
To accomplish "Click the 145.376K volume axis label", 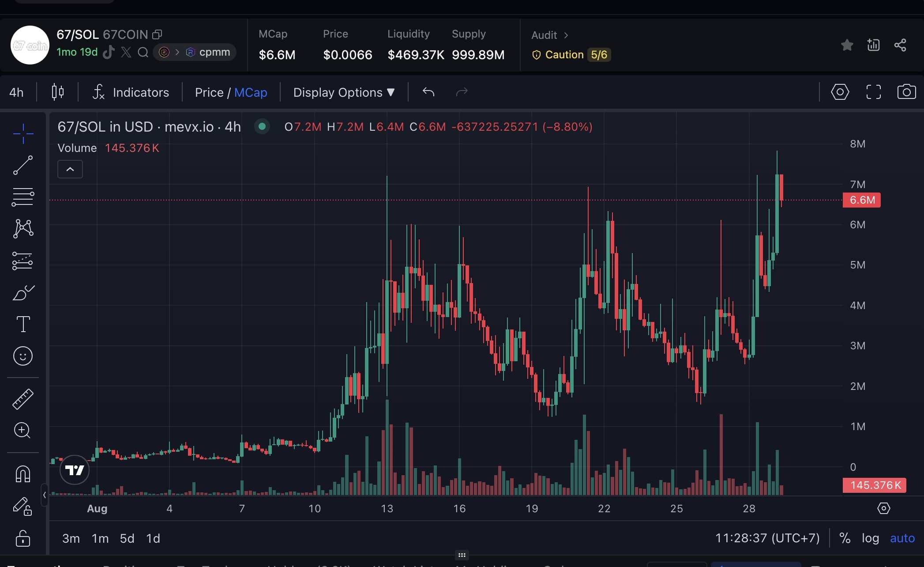I will 875,485.
